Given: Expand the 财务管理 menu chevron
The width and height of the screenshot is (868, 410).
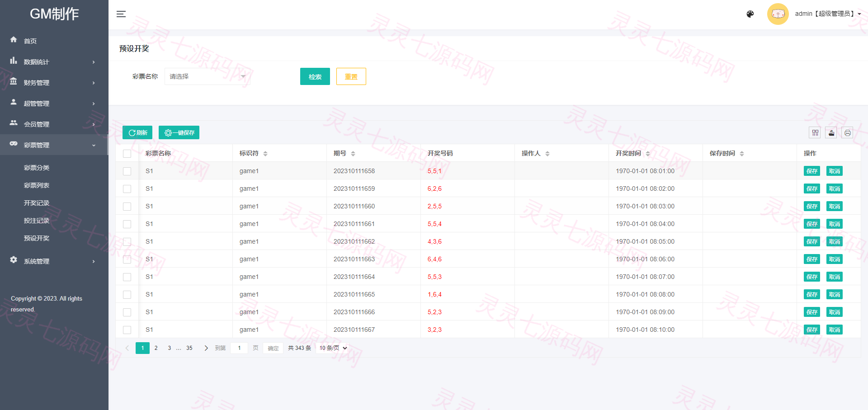Looking at the screenshot, I should [94, 83].
